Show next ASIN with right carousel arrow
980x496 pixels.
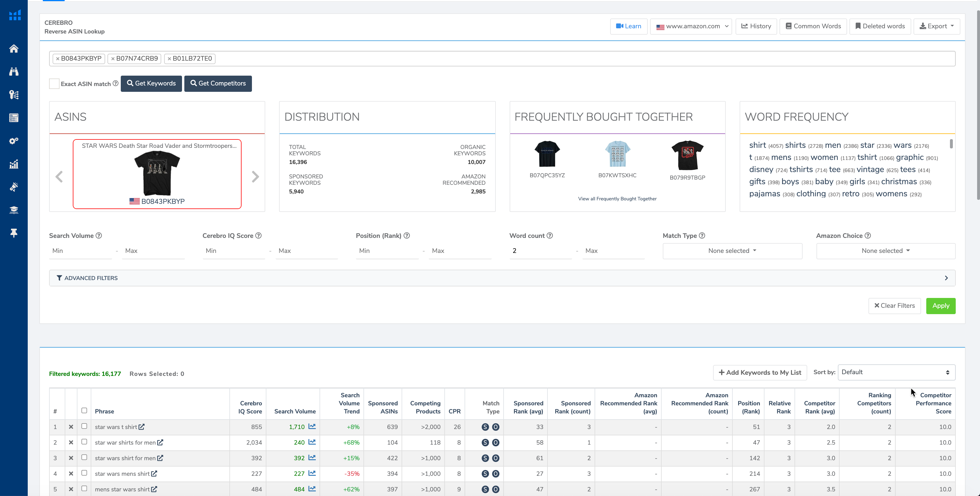(255, 176)
